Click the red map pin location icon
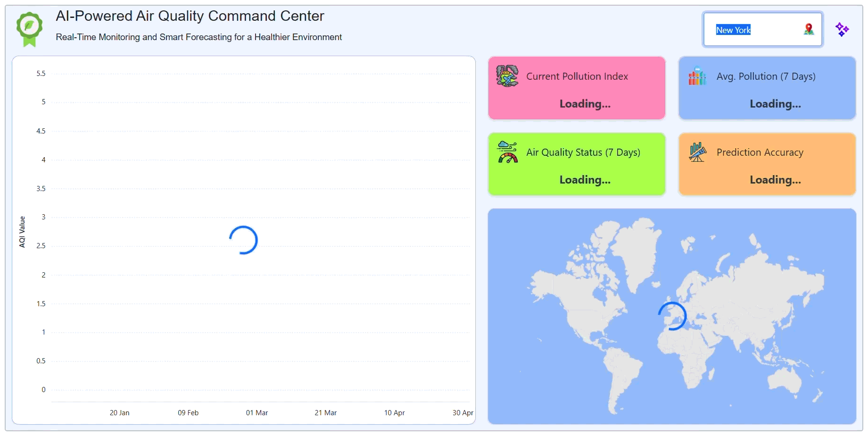The image size is (868, 436). click(x=809, y=29)
